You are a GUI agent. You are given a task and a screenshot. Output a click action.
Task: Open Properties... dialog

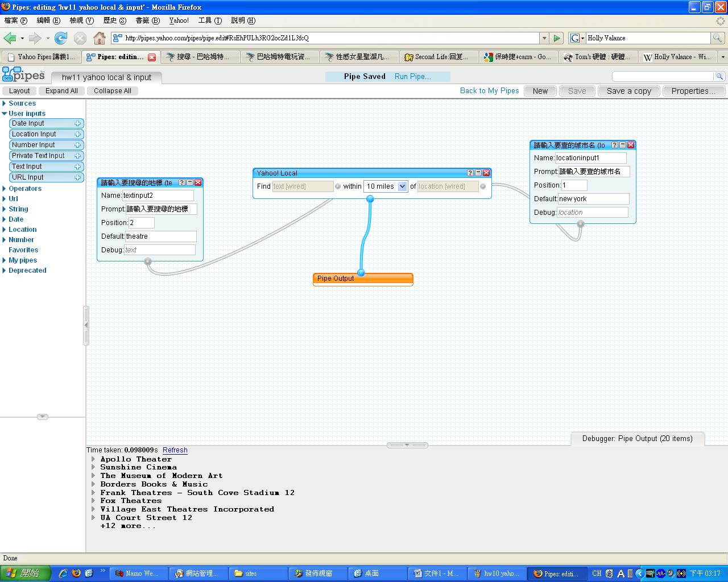pos(693,91)
